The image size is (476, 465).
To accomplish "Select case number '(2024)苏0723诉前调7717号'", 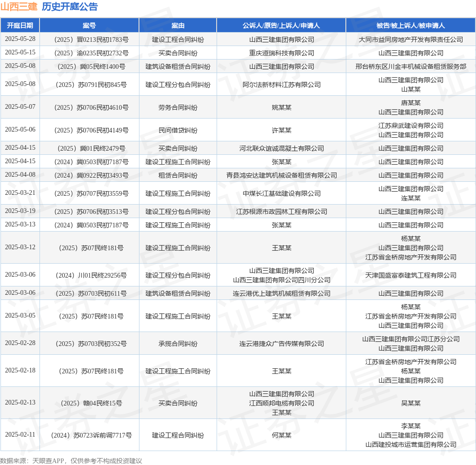I will (x=92, y=436).
